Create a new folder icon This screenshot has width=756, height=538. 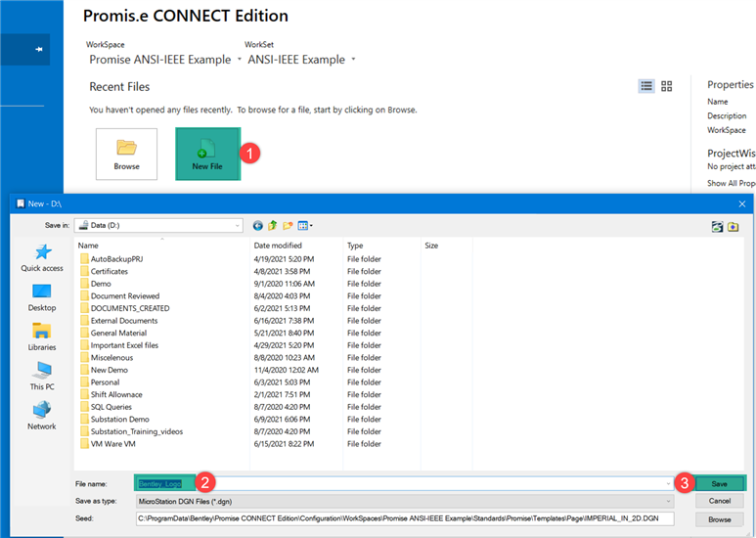click(x=288, y=226)
